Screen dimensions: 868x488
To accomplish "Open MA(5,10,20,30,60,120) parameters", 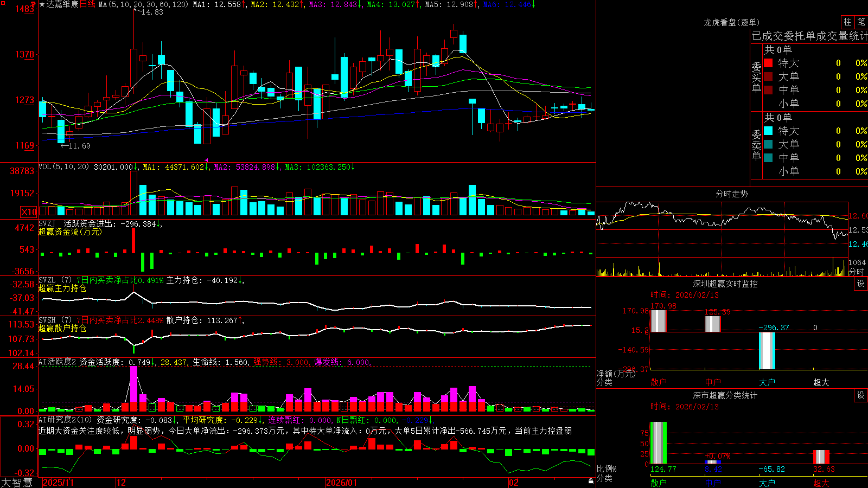I will 143,4.
